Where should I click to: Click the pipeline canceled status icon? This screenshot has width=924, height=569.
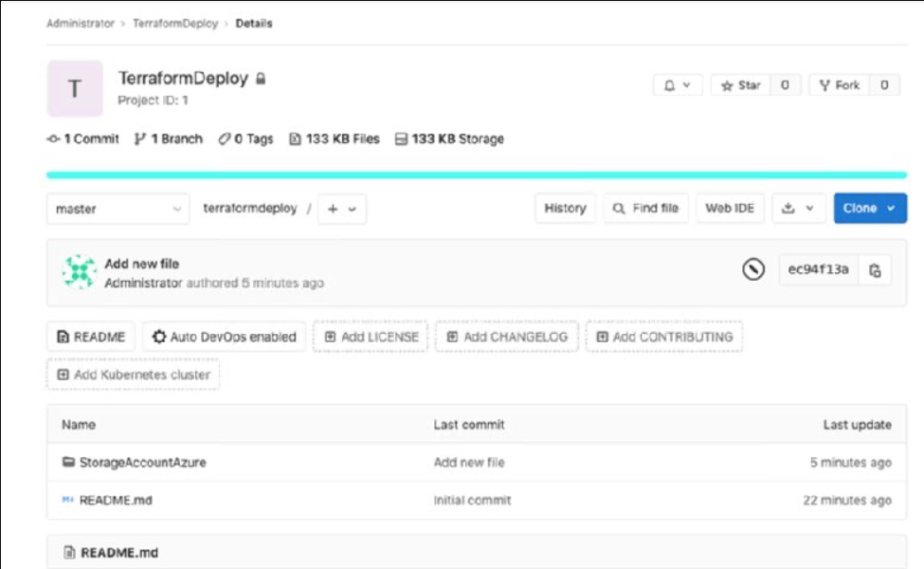(x=753, y=269)
